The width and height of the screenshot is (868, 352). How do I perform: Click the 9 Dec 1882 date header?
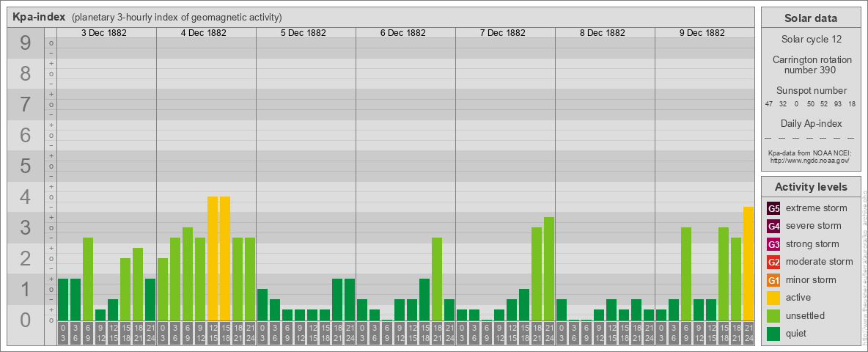[702, 33]
